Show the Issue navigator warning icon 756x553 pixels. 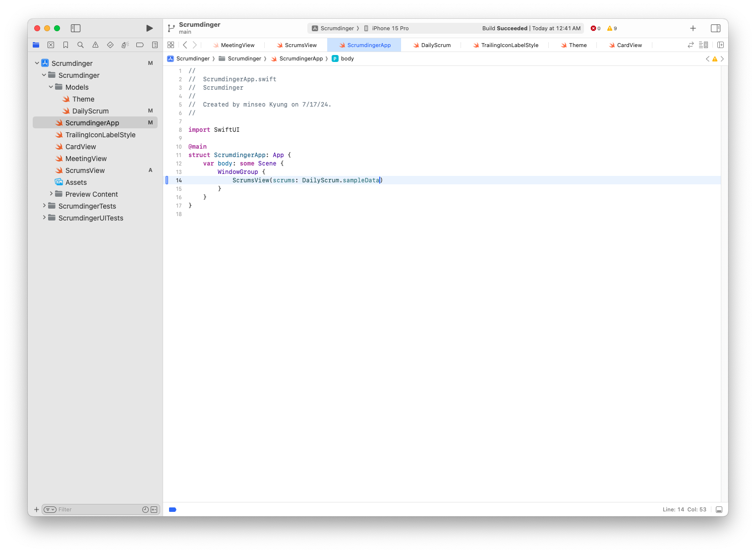coord(95,45)
